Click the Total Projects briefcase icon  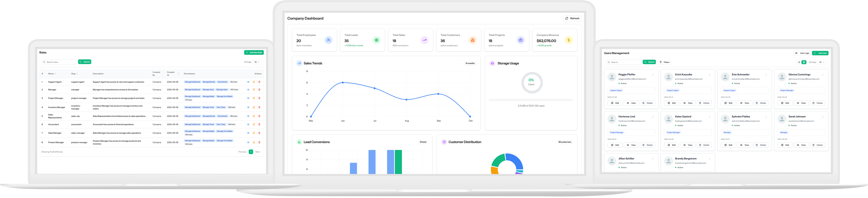(x=521, y=40)
